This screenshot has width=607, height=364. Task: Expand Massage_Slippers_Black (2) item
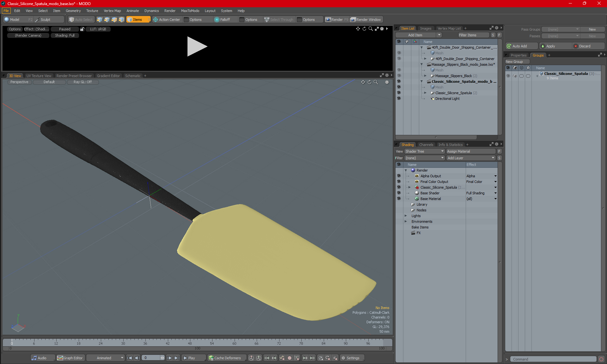425,76
